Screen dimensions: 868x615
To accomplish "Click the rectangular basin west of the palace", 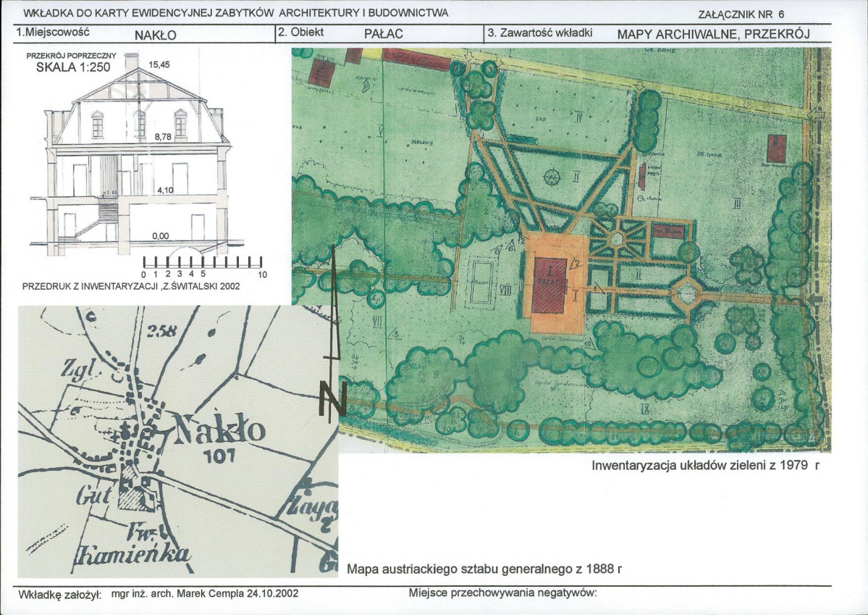I will point(481,282).
